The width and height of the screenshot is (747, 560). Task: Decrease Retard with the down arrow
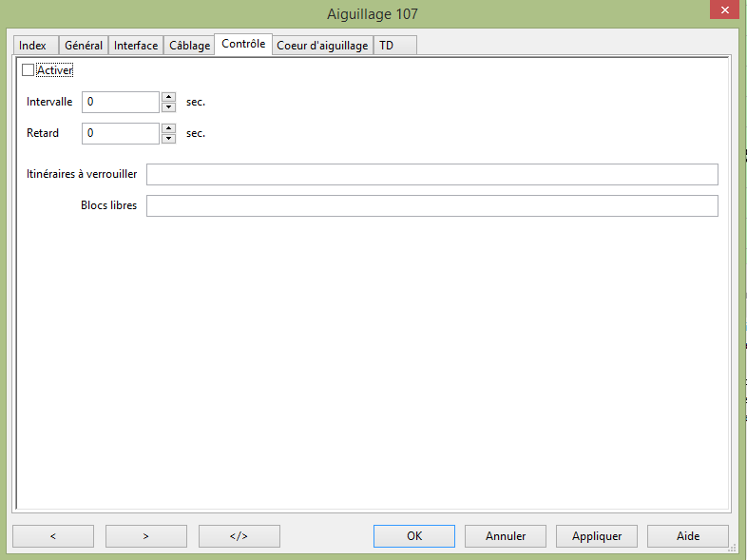click(x=168, y=139)
